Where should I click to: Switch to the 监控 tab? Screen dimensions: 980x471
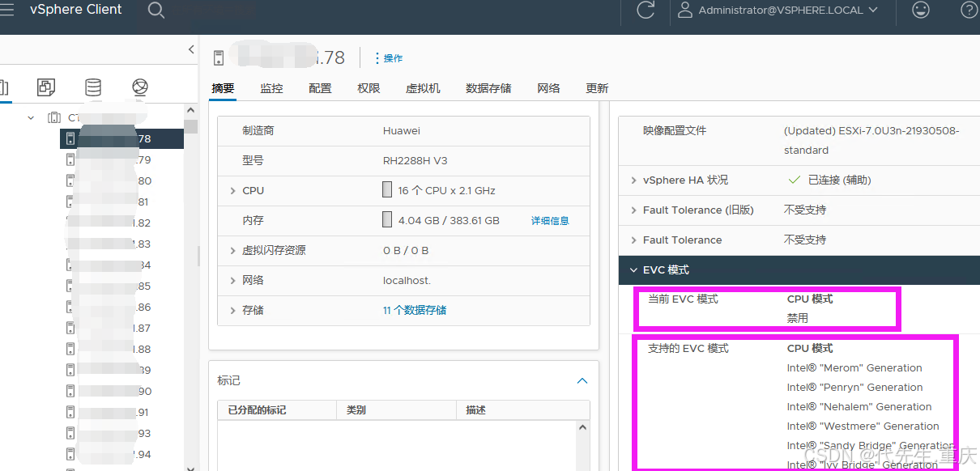click(x=271, y=88)
